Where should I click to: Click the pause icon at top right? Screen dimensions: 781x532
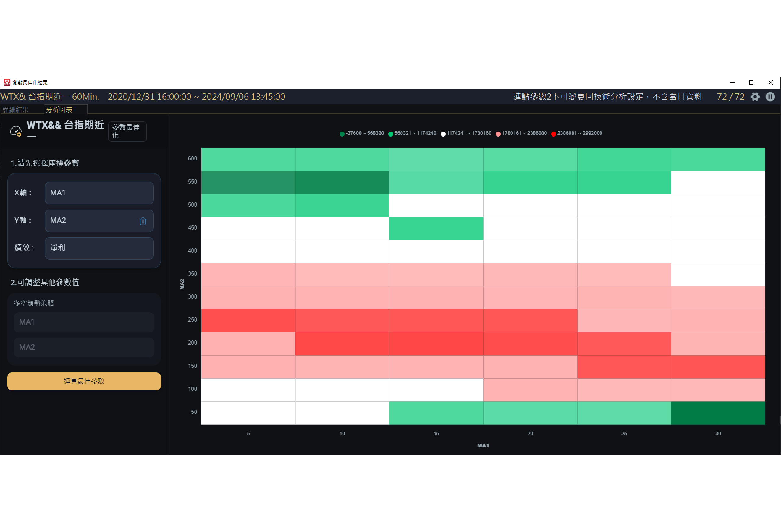pos(770,97)
